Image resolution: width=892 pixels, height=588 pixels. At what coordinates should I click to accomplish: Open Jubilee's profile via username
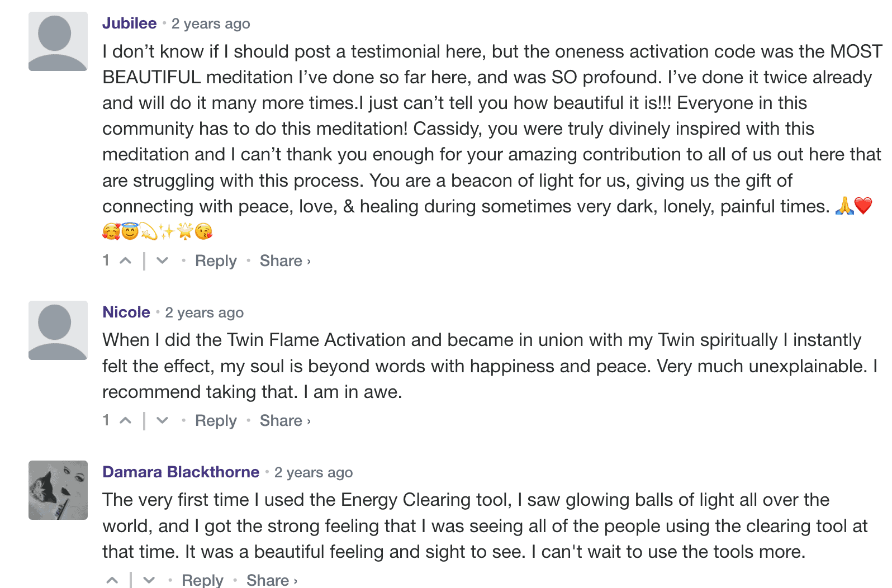(129, 23)
